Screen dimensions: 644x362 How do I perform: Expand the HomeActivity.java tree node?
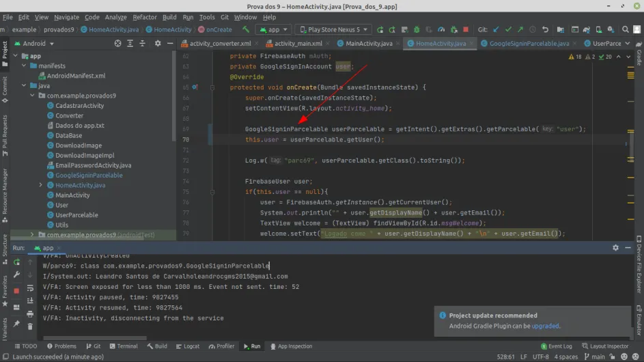click(x=41, y=185)
